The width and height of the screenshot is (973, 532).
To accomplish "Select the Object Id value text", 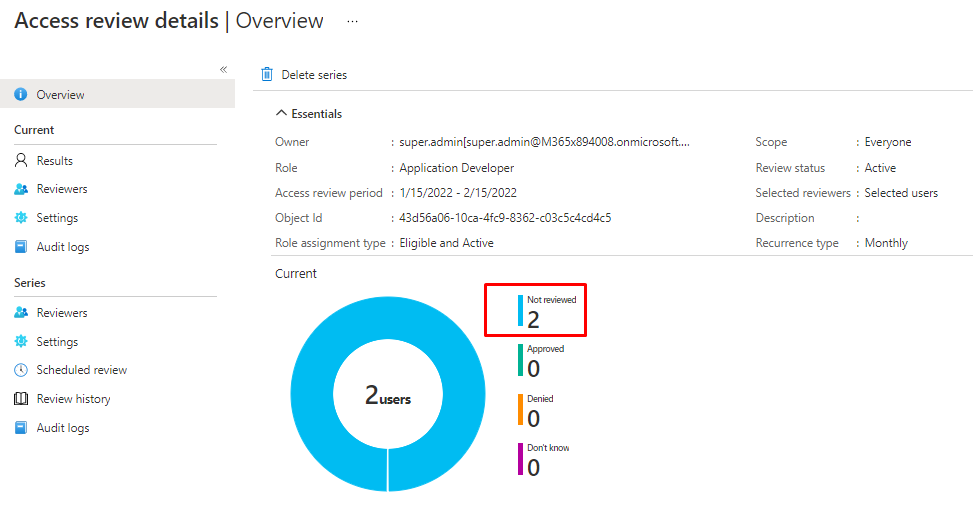I will coord(505,218).
